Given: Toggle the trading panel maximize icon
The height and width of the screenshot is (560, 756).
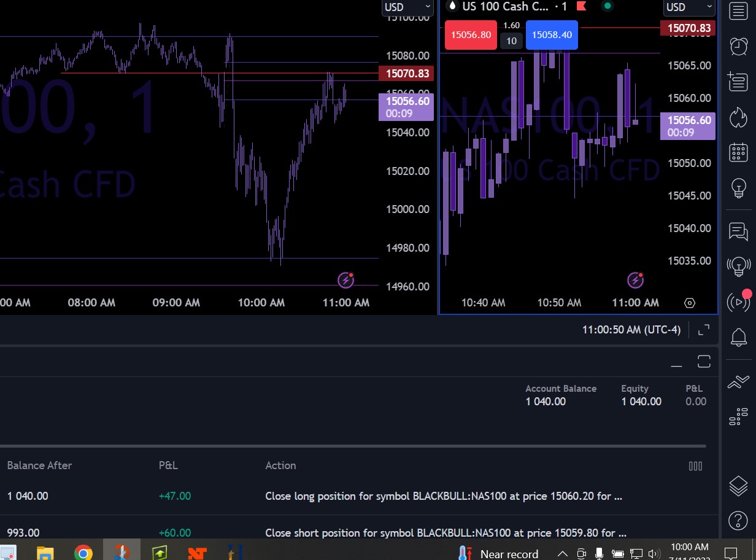Looking at the screenshot, I should tap(704, 362).
